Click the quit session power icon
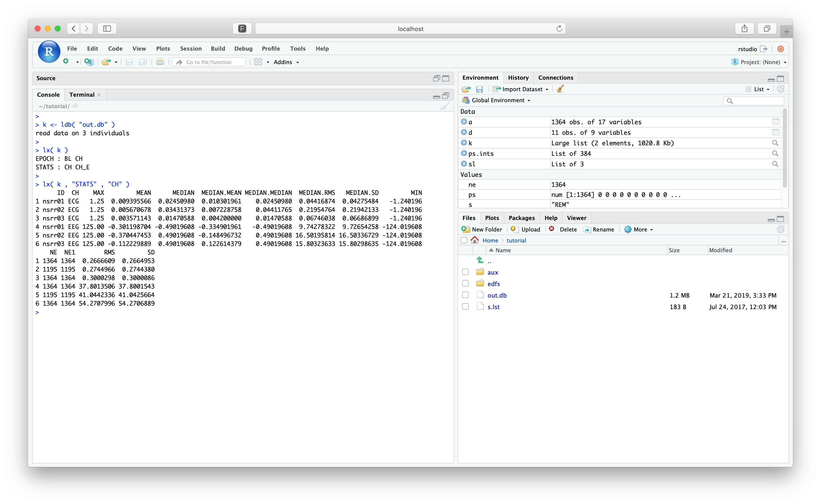 pyautogui.click(x=780, y=49)
